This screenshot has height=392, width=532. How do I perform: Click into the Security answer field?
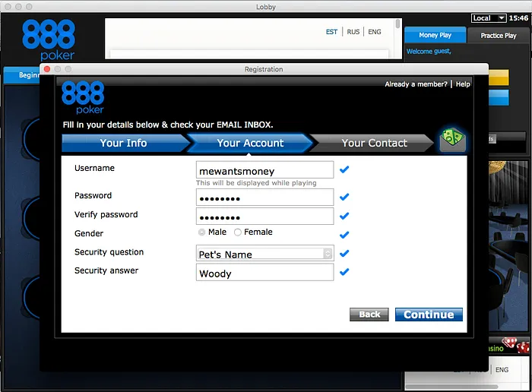[x=264, y=272]
